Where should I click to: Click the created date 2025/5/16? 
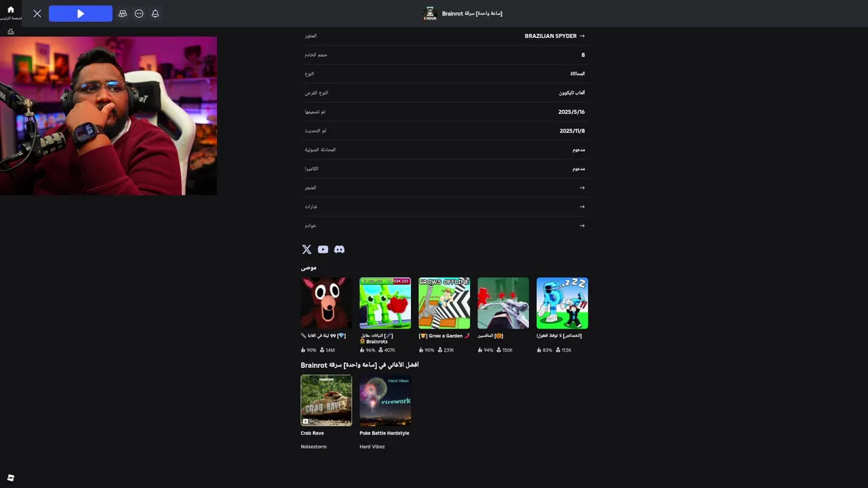pos(571,112)
